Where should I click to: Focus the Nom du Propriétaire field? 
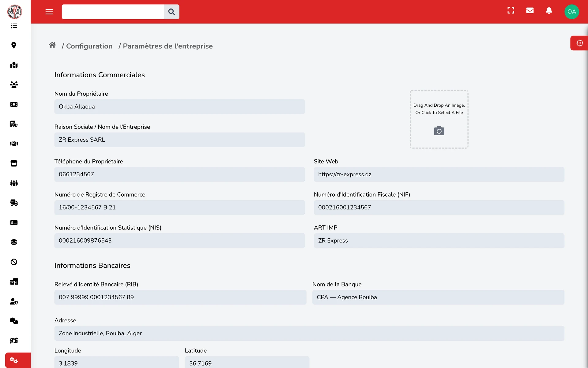(x=179, y=107)
